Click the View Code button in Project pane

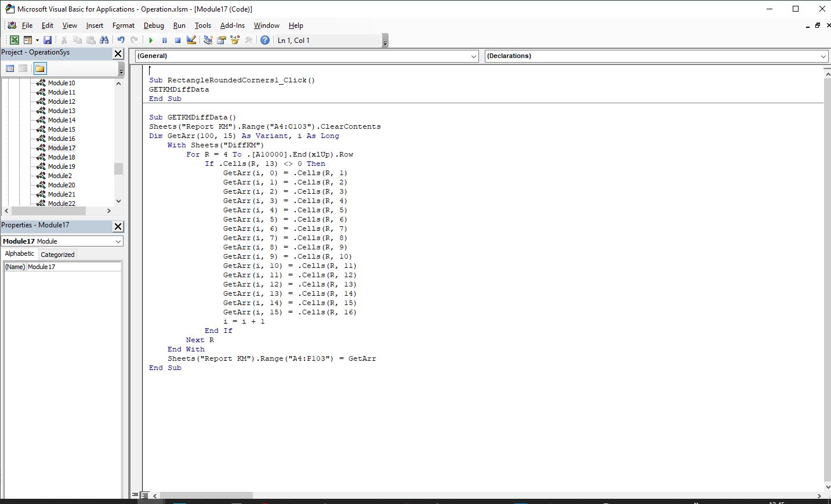pyautogui.click(x=10, y=68)
